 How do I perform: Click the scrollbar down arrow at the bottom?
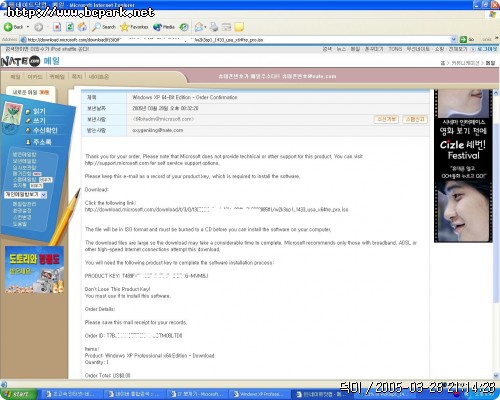point(496,375)
